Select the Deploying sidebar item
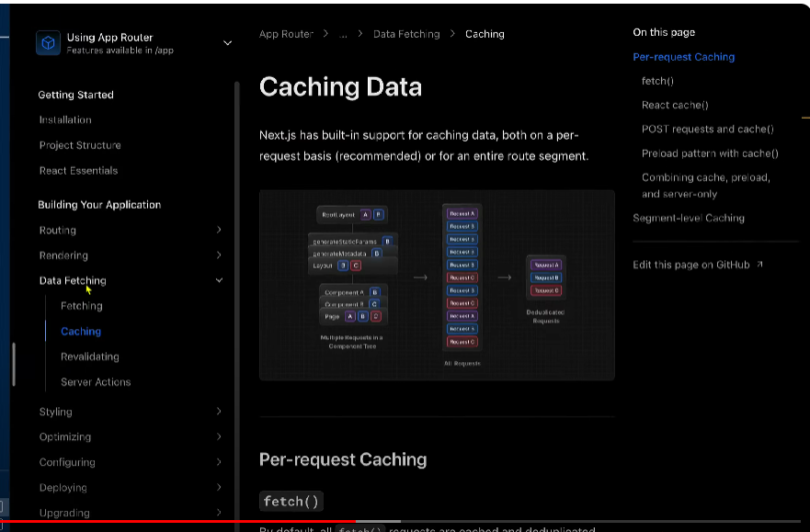 point(63,488)
